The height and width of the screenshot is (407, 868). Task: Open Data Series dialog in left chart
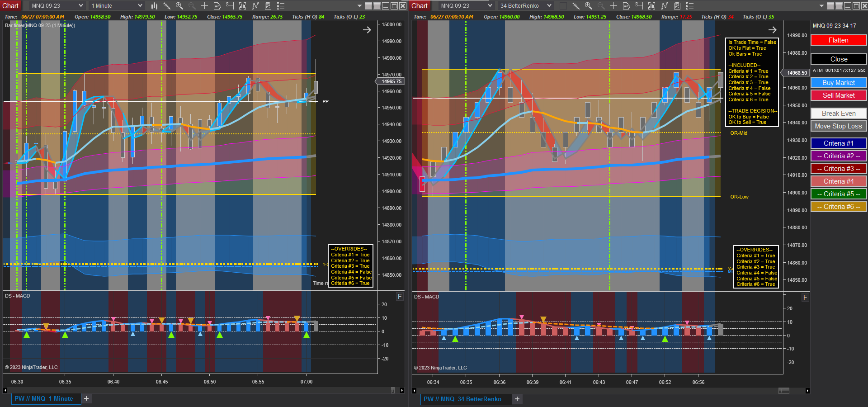[x=243, y=6]
